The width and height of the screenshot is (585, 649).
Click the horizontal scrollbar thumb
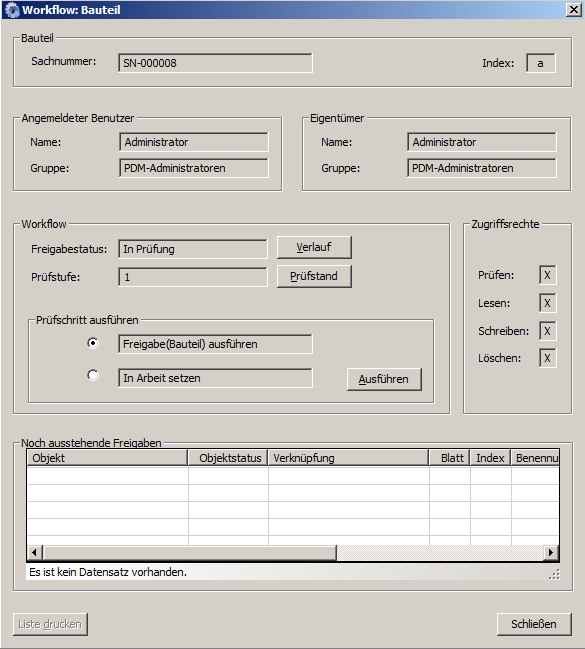click(x=190, y=552)
